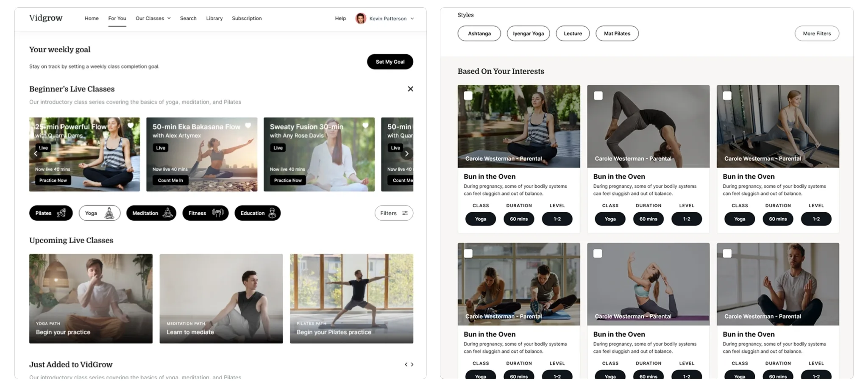The width and height of the screenshot is (868, 386).
Task: Favorite the 50-min Eka Bakasana Flow class
Action: pyautogui.click(x=248, y=126)
